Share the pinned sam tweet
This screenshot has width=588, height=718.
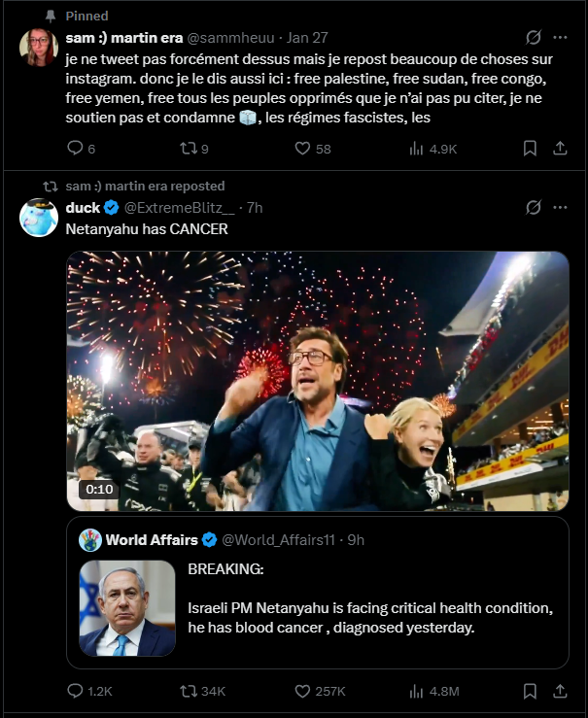click(560, 149)
